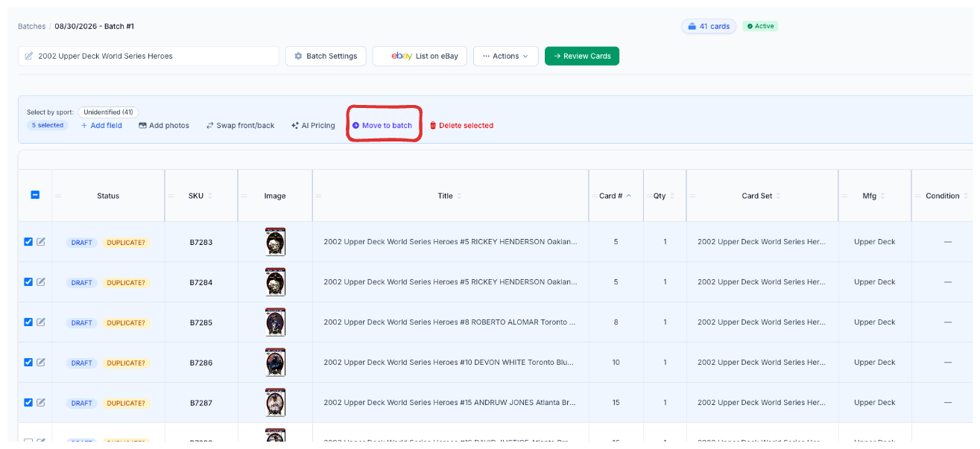
Task: Click the Active status badge
Action: tap(761, 26)
